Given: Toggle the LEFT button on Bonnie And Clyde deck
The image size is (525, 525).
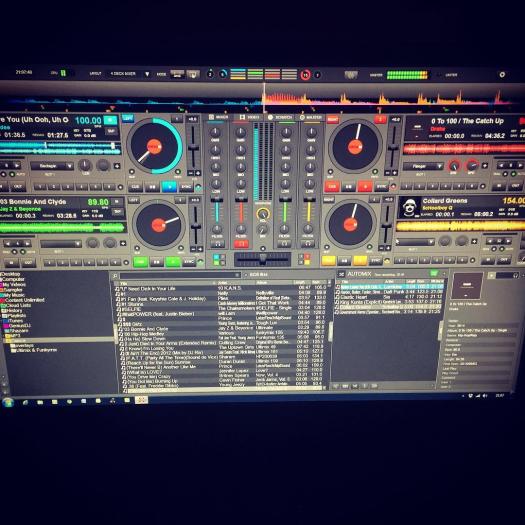Looking at the screenshot, I should 133,200.
